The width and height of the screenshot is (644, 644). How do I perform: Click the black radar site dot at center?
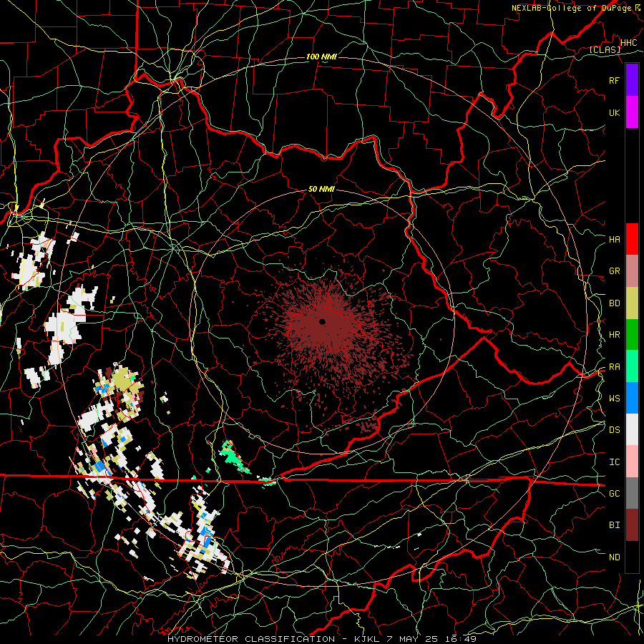click(323, 321)
